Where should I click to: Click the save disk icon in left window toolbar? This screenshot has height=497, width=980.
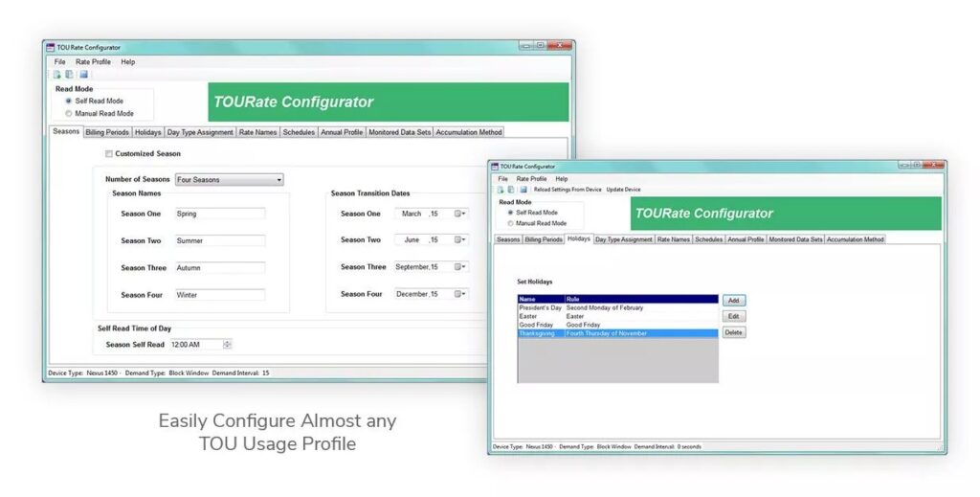click(84, 75)
